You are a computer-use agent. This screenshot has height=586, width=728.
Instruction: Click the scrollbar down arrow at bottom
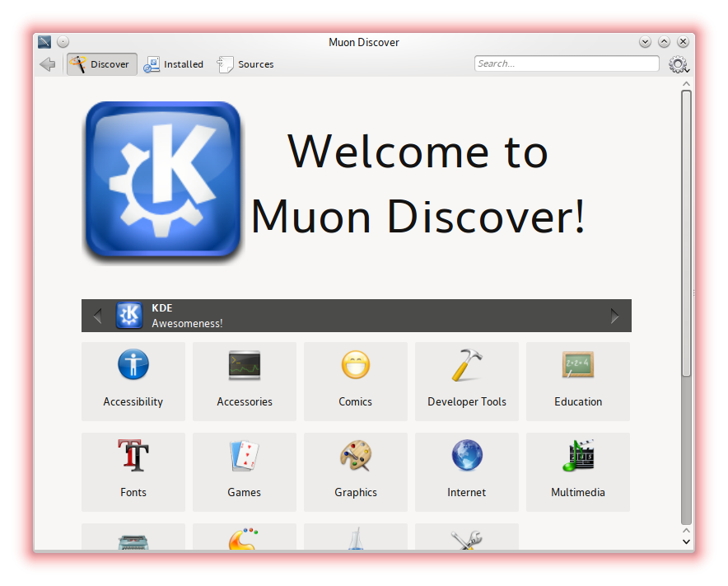click(x=686, y=541)
